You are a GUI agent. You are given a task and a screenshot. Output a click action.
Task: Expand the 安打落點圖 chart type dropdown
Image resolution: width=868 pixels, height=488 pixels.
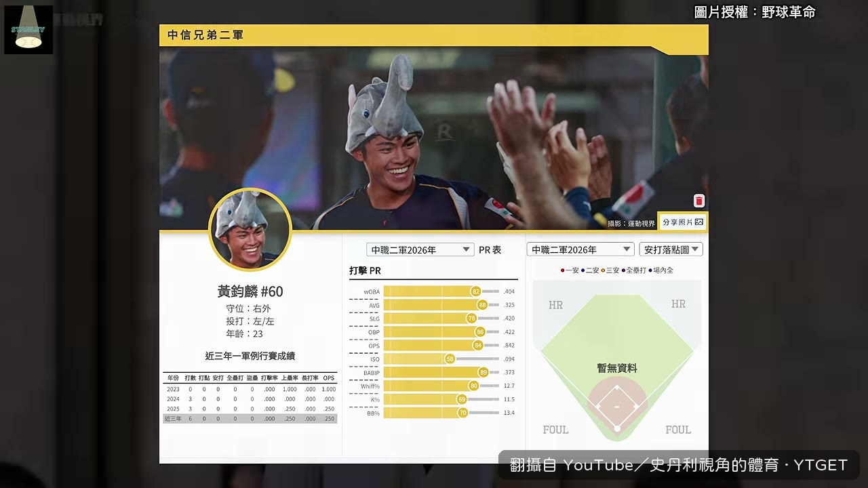point(671,249)
